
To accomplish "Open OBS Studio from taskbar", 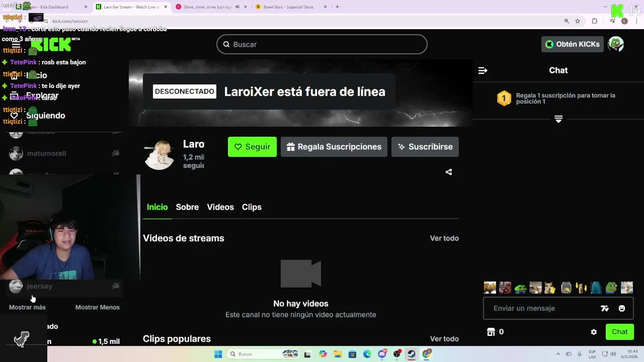I will [397, 354].
